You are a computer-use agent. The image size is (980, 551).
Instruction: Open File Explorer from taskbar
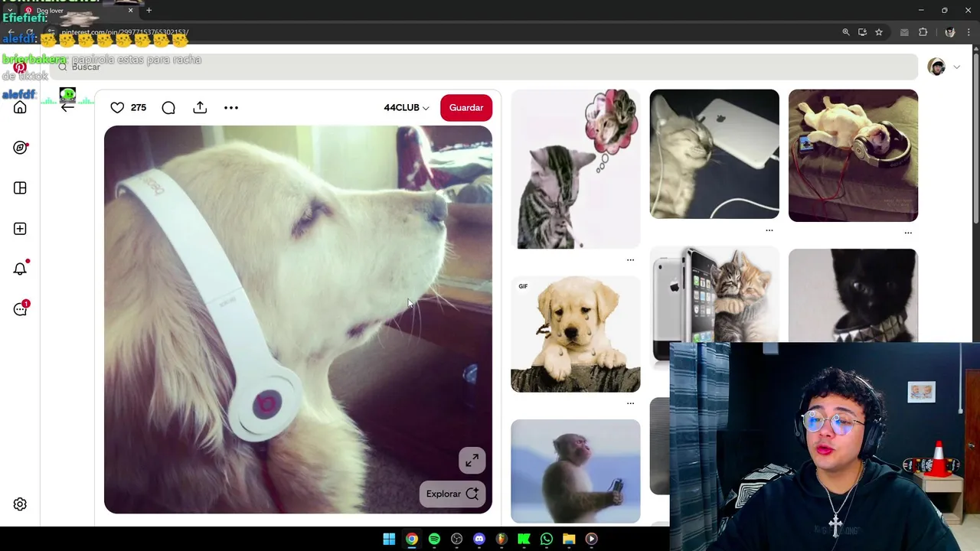pos(569,539)
